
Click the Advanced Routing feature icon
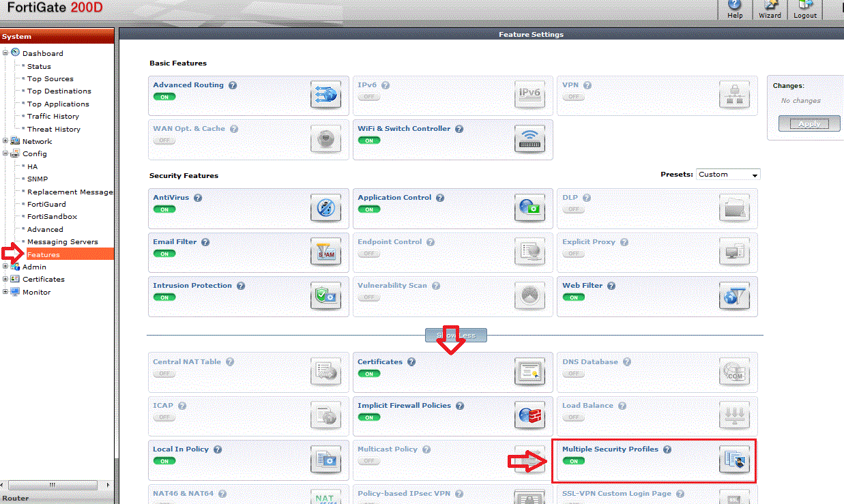(325, 95)
